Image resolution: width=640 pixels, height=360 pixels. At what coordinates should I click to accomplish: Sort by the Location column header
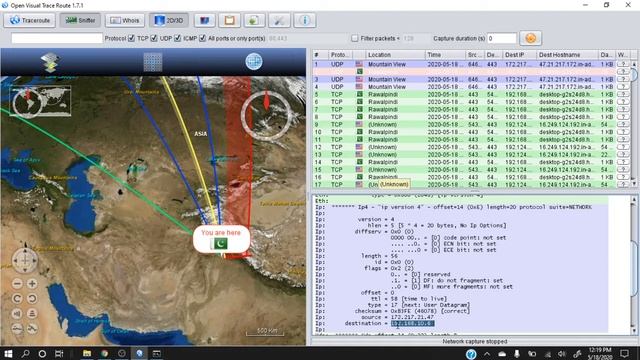click(394, 55)
